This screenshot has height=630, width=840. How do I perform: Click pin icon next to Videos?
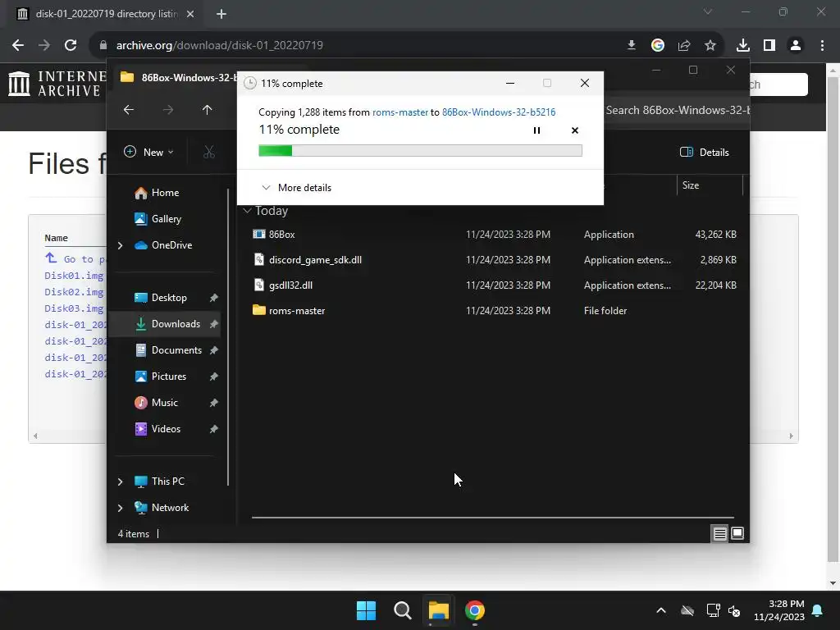pos(214,428)
